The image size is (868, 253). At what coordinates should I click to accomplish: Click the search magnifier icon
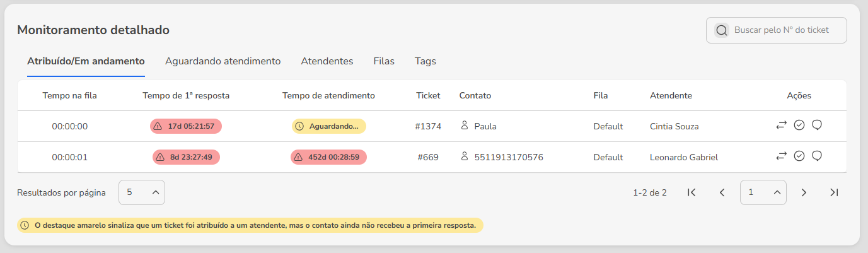tap(722, 30)
